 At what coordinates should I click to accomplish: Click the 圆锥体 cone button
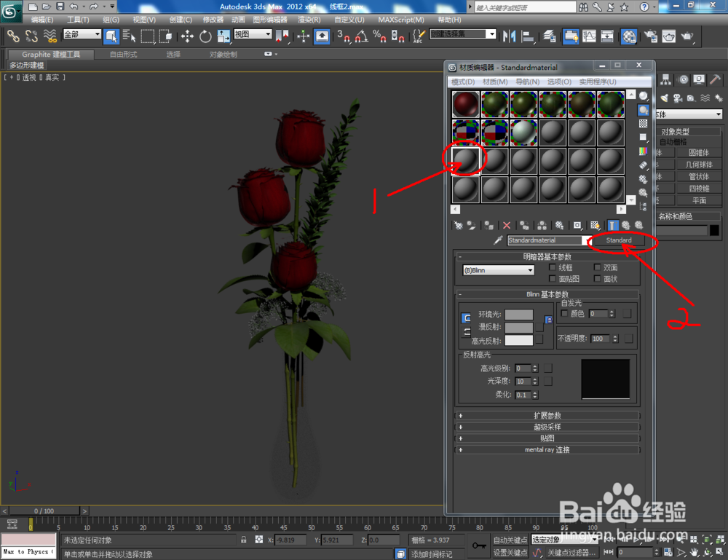click(699, 152)
